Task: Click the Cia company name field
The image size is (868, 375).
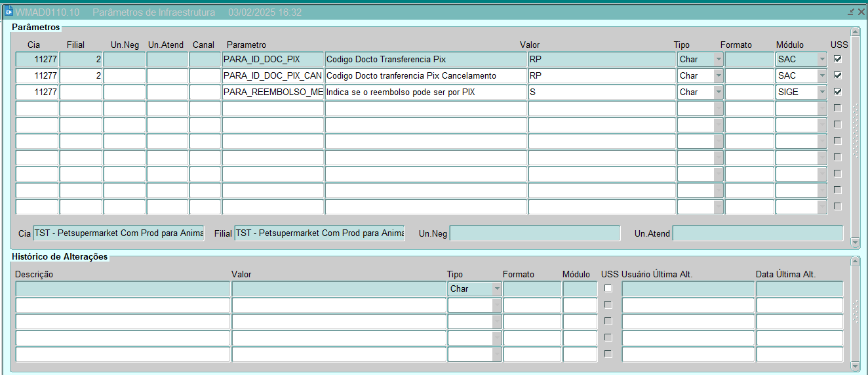Action: [x=119, y=233]
